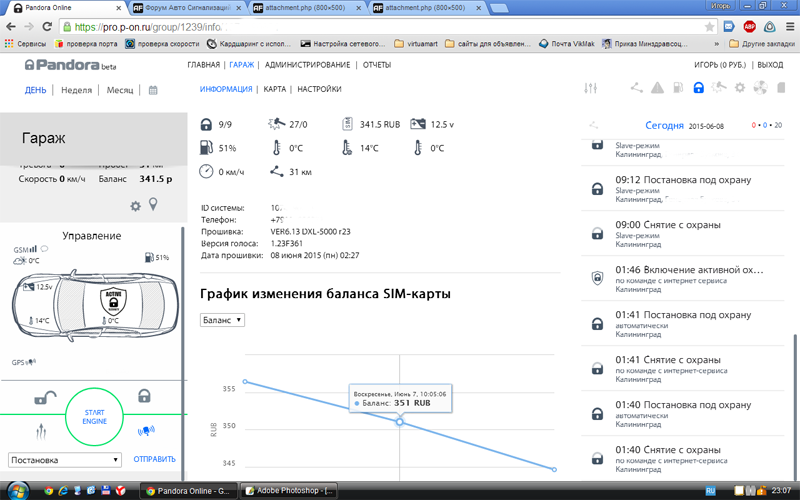Viewport: 800px width, 500px height.
Task: Open the ГАРАЖ menu item
Action: pos(242,65)
